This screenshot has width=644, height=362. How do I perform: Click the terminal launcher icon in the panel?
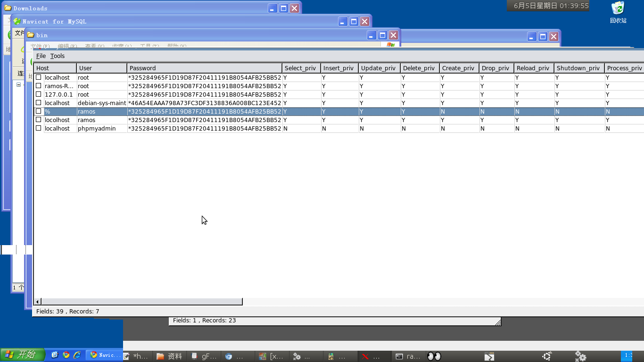pyautogui.click(x=489, y=356)
